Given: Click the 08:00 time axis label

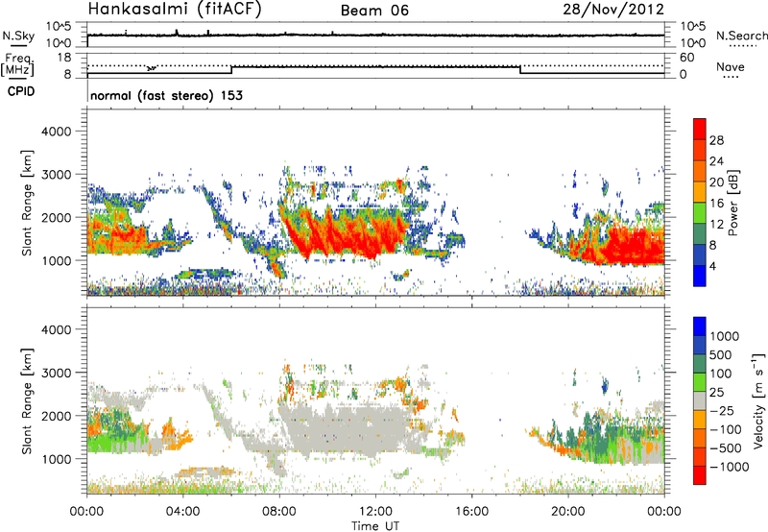Looking at the screenshot, I should pos(279,512).
